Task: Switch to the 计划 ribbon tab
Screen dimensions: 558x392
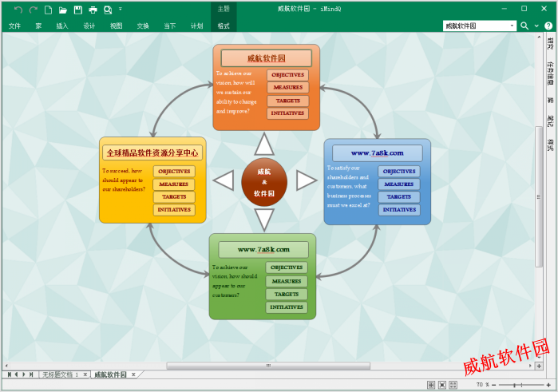Action: [x=196, y=26]
